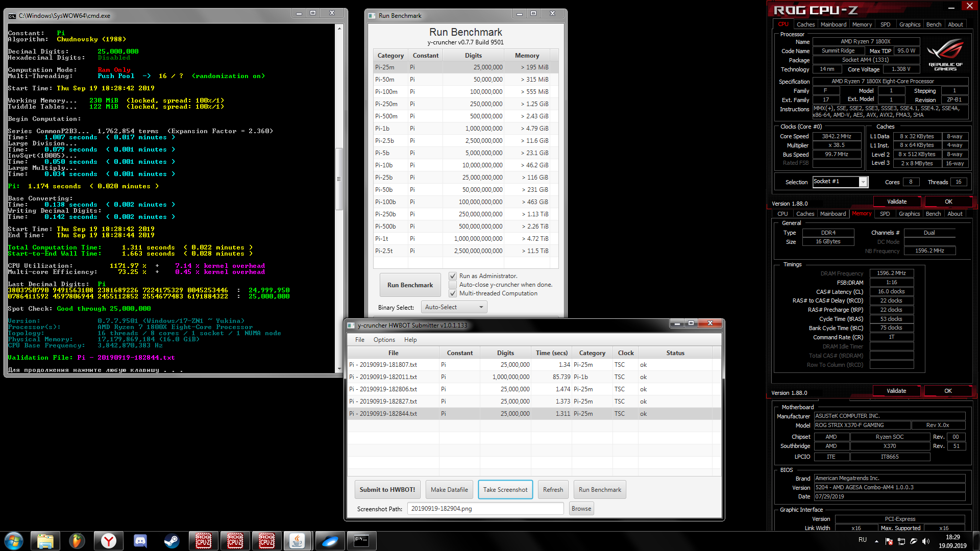Click the cmd.exe vertical scrollbar thumb
The width and height of the screenshot is (980, 551).
(x=339, y=179)
